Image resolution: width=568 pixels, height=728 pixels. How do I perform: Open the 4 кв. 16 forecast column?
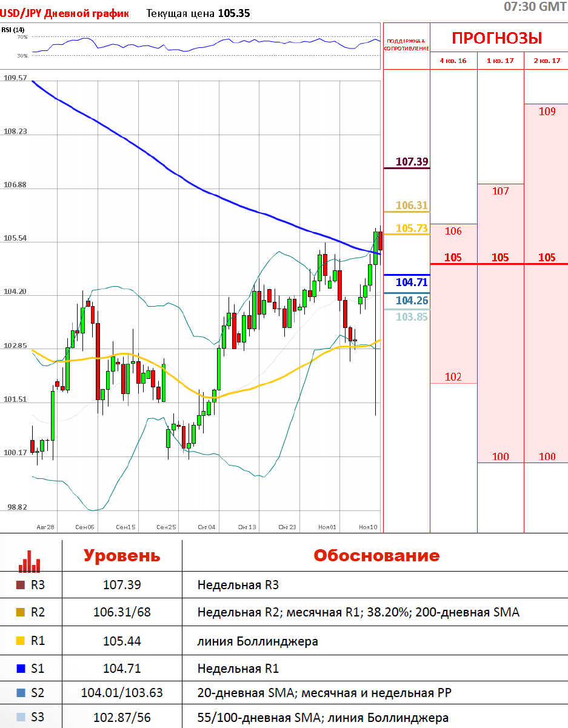(453, 61)
